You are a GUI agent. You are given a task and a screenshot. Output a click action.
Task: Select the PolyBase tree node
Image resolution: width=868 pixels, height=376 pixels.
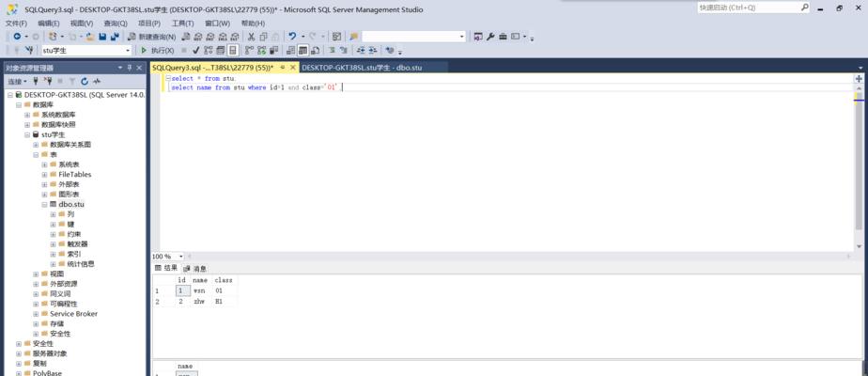click(47, 372)
